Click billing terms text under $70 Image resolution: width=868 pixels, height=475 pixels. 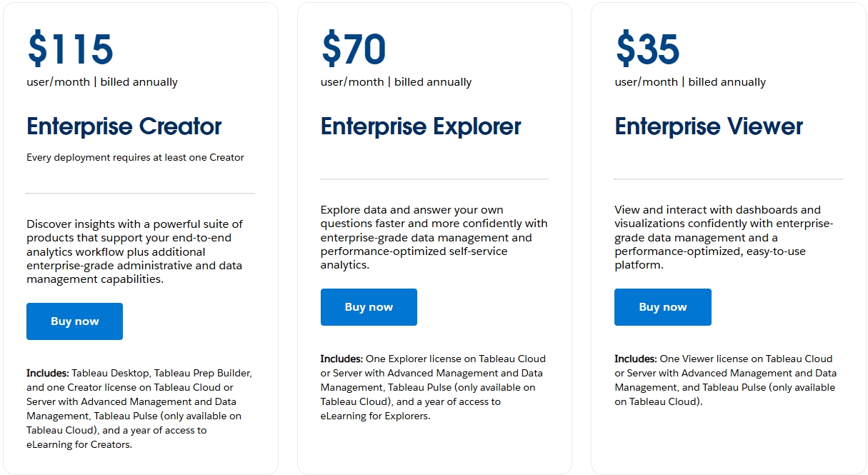[x=396, y=82]
